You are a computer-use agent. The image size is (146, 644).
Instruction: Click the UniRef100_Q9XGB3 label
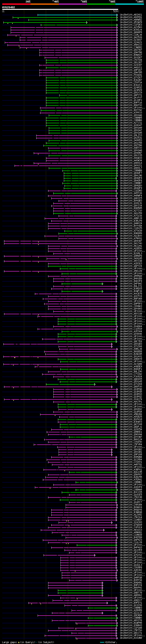131,344
